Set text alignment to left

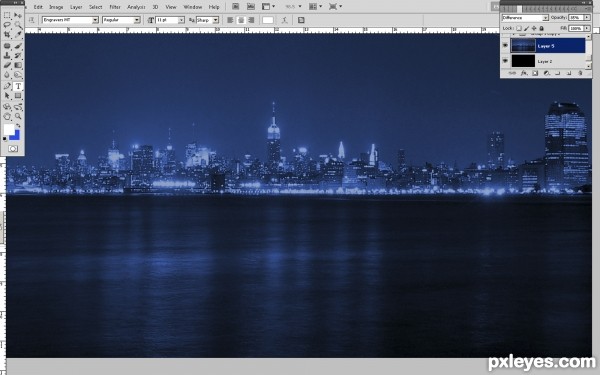coord(230,20)
